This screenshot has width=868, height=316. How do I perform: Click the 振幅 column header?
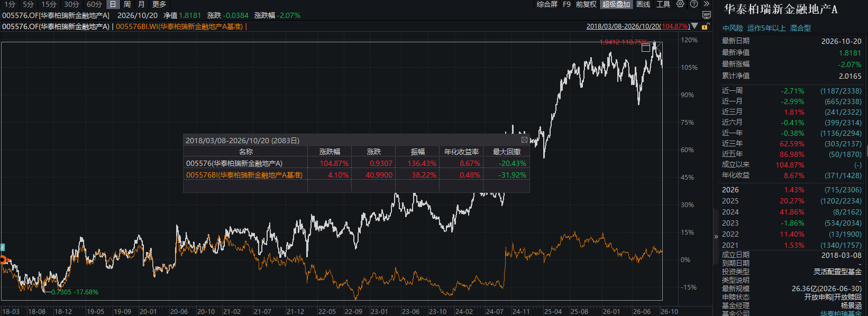click(418, 152)
